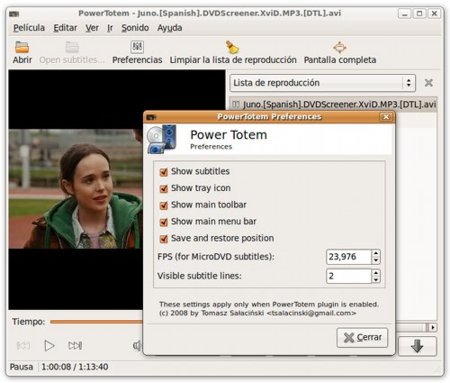Click the Juno movie video frame
Screen dimensions: 450x383
(76, 189)
